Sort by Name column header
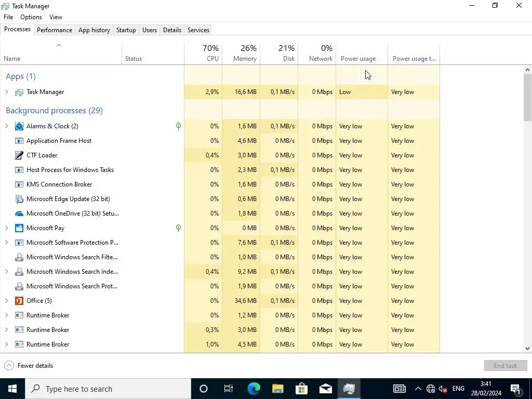 [x=61, y=54]
